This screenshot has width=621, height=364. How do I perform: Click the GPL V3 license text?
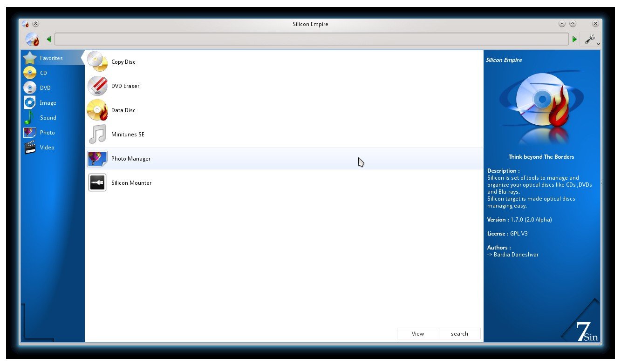click(519, 234)
